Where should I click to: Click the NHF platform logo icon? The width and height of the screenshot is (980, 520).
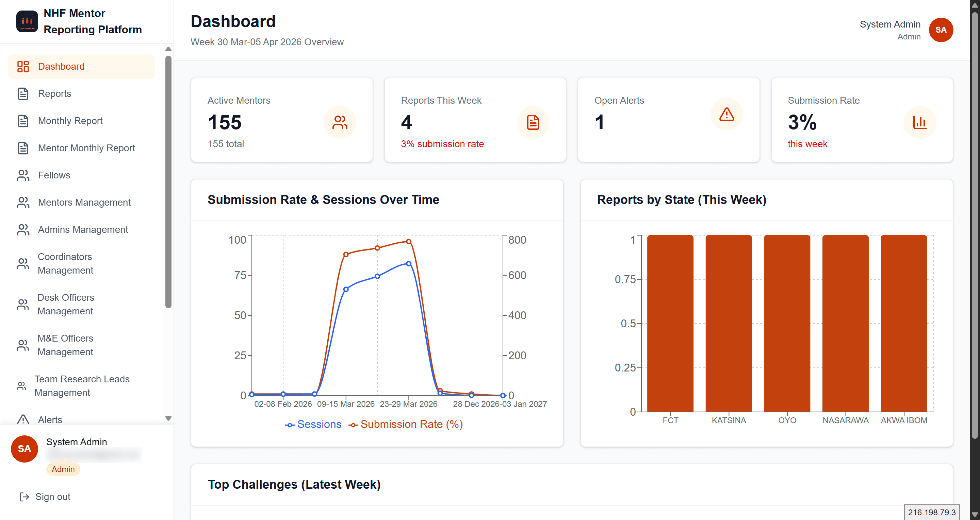(27, 21)
